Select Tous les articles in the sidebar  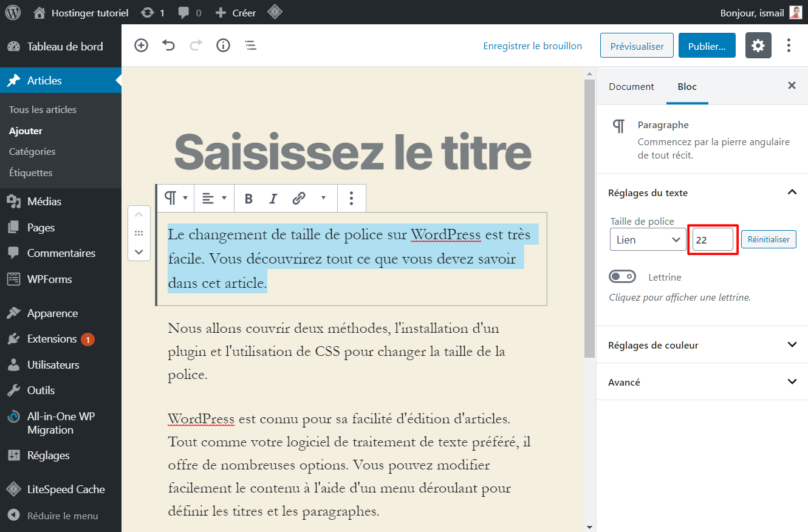[43, 109]
